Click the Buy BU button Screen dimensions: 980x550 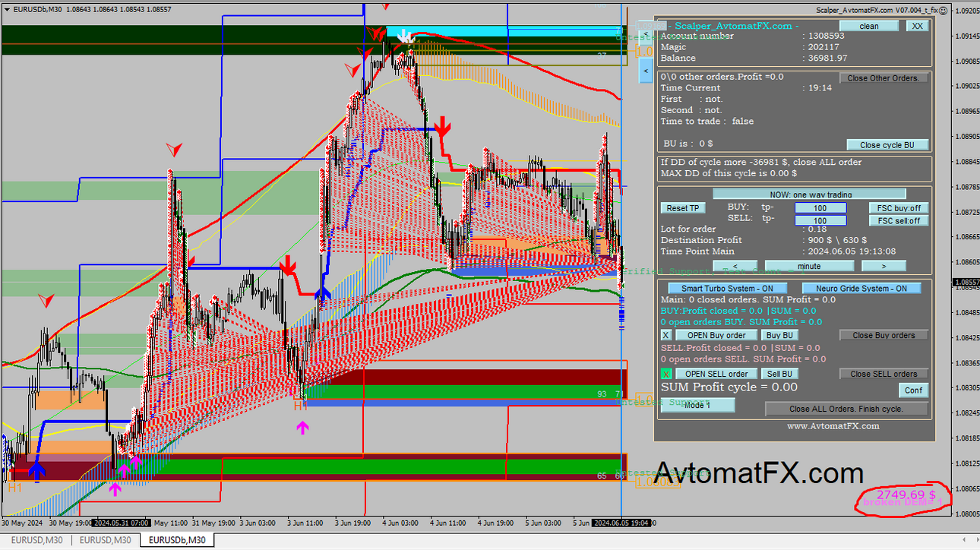[x=779, y=335]
